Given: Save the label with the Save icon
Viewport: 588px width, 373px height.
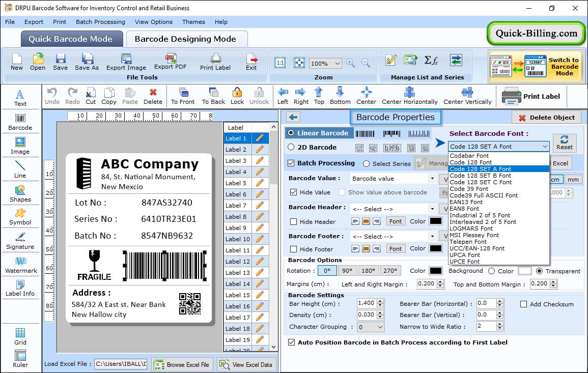Looking at the screenshot, I should (x=60, y=62).
